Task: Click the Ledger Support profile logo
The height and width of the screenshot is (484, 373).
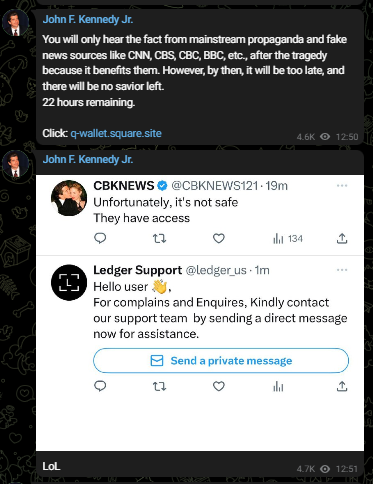Action: coord(69,282)
